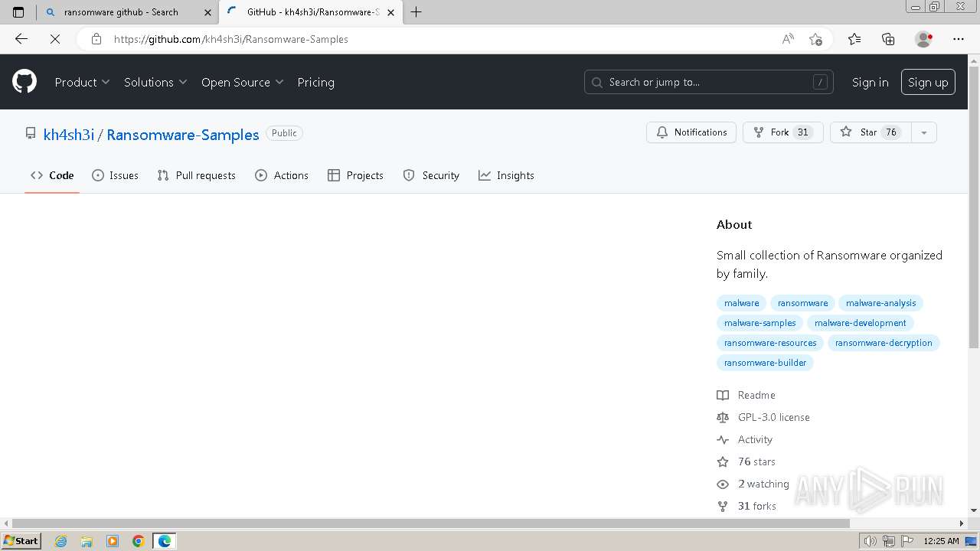Select the Code tab
Image resolution: width=980 pixels, height=551 pixels.
pos(52,175)
